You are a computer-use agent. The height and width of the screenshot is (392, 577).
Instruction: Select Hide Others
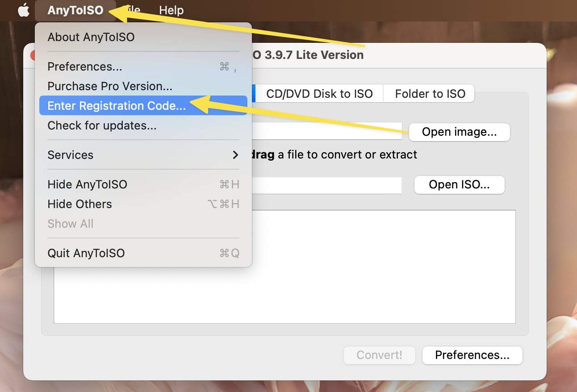pyautogui.click(x=79, y=204)
